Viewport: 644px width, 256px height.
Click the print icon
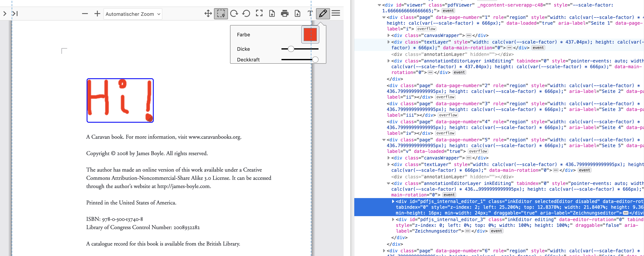pyautogui.click(x=285, y=14)
